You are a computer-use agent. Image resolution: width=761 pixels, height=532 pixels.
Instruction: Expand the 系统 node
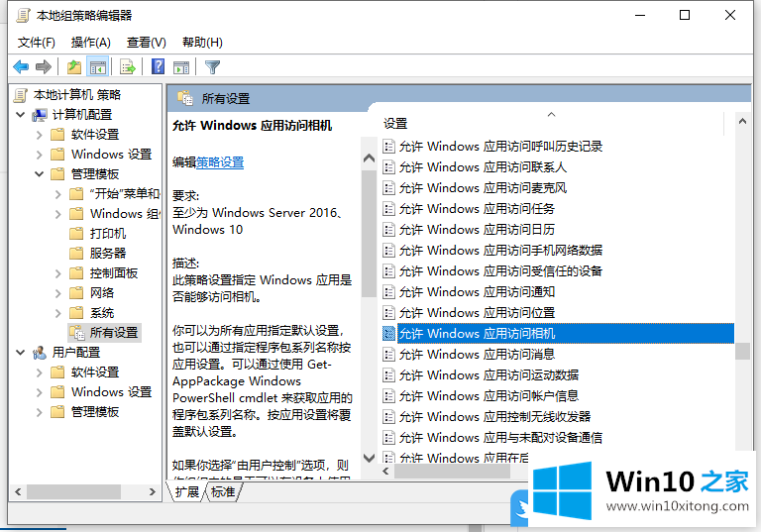(58, 313)
